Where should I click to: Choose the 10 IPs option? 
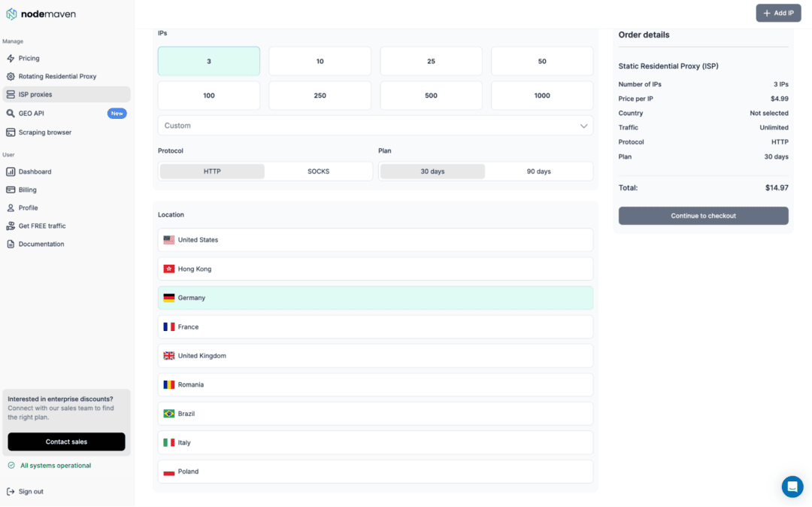click(320, 61)
